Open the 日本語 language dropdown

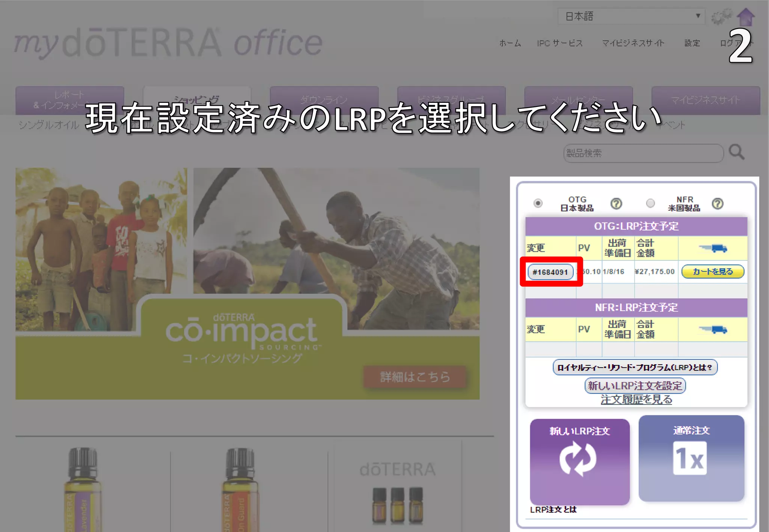coord(631,16)
